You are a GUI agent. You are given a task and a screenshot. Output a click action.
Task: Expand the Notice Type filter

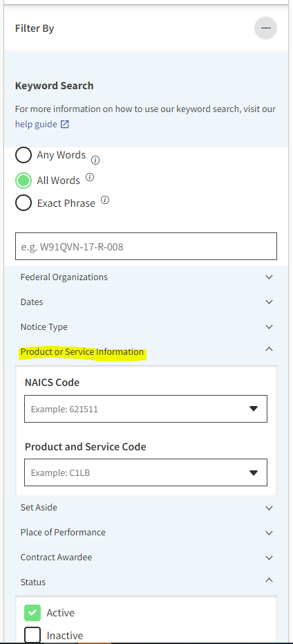coord(146,327)
